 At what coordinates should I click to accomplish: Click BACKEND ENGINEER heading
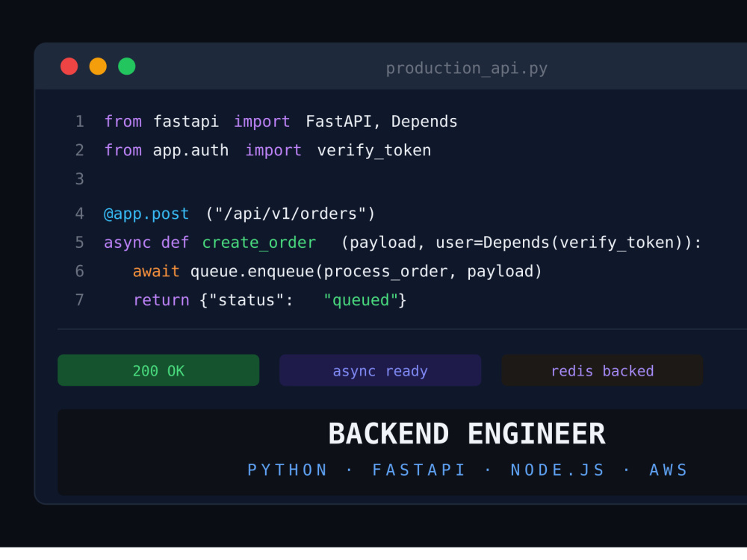[x=466, y=434]
